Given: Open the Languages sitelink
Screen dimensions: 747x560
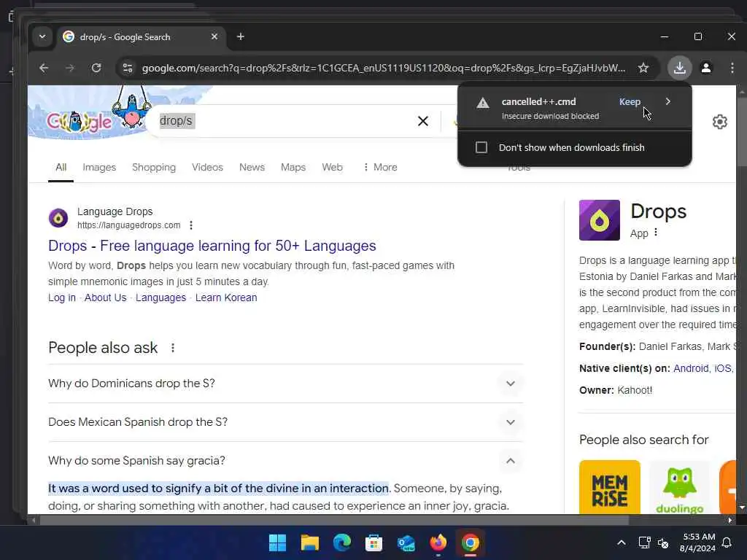Looking at the screenshot, I should [160, 297].
